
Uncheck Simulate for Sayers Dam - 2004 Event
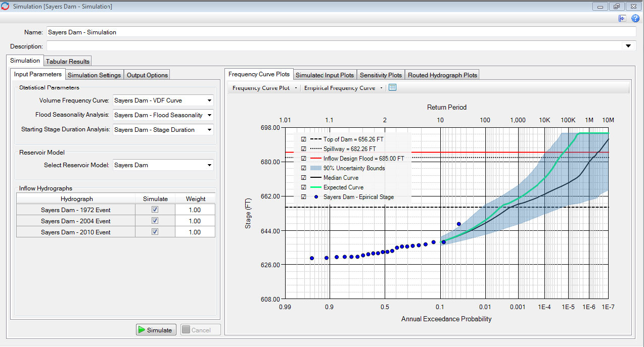[x=155, y=221]
